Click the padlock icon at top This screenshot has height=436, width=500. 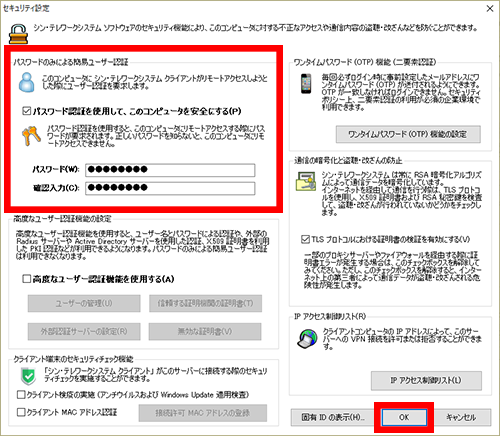18,34
